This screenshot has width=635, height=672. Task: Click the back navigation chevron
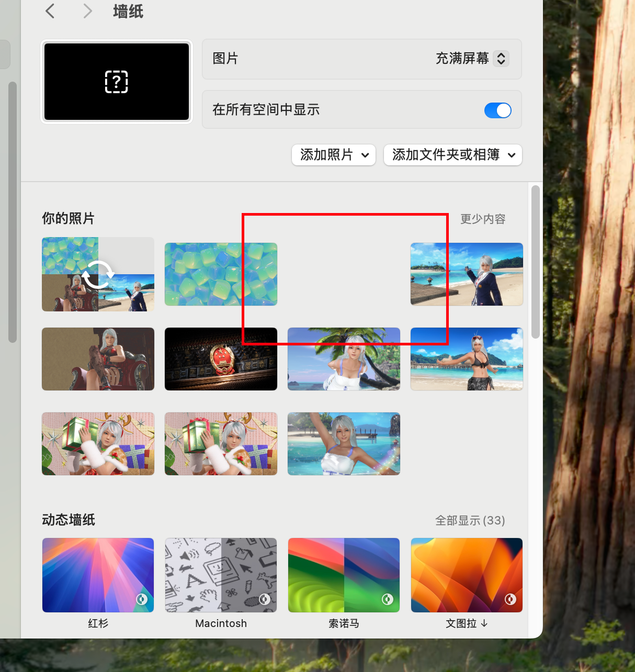[50, 11]
